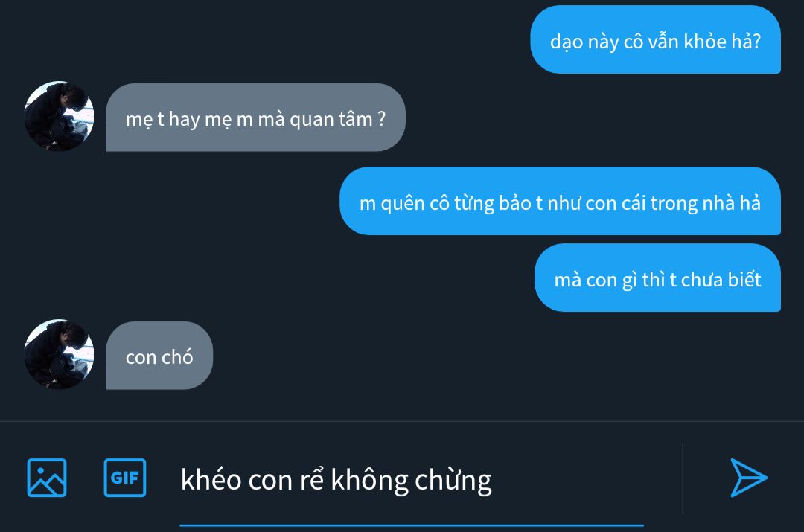Click the blue underline beneath the message draft
This screenshot has height=532, width=804.
pyautogui.click(x=411, y=525)
